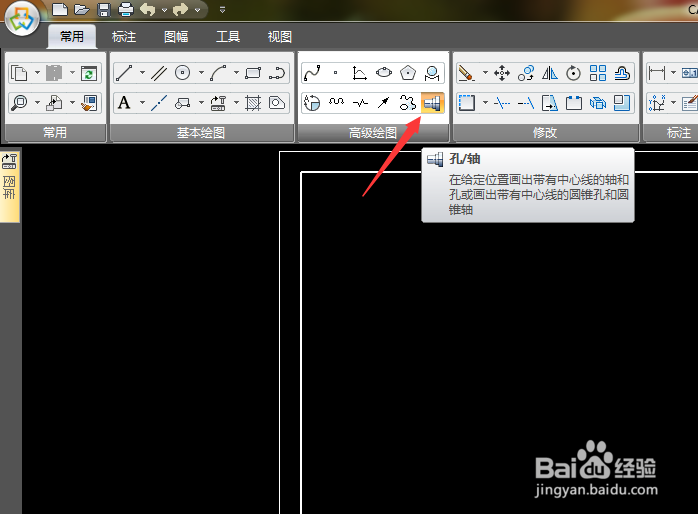
Task: Select the Wave line tool
Action: [336, 103]
